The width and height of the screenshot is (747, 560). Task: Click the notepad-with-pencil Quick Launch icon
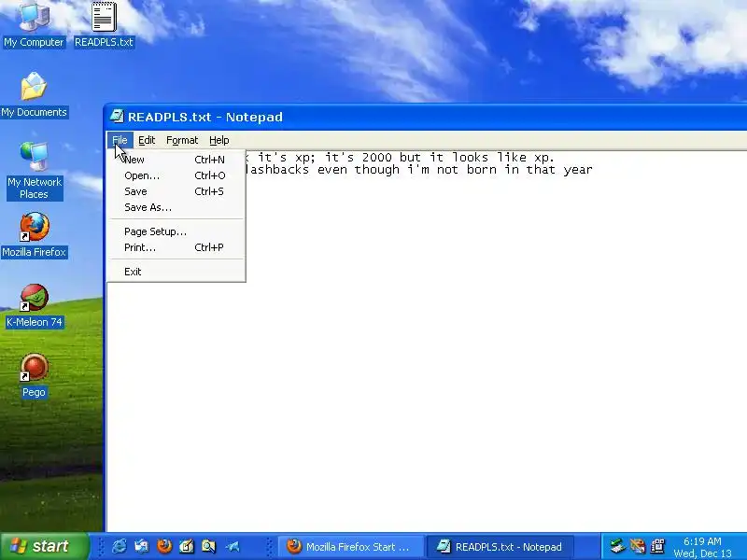pos(186,546)
